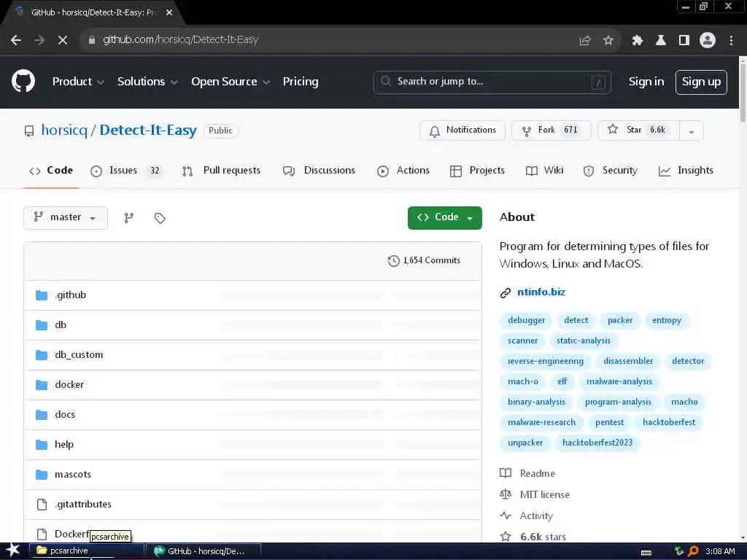This screenshot has height=560, width=747.
Task: View branches icon next to master
Action: coord(128,218)
